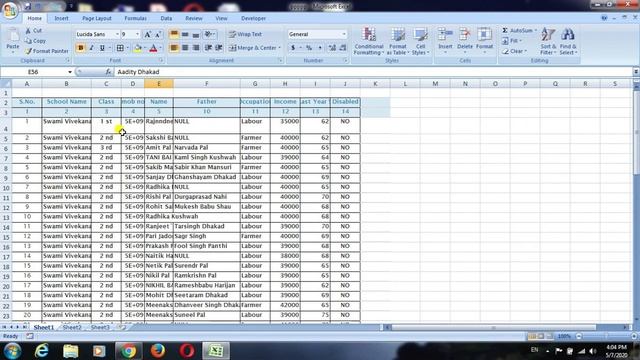Click the zoom slider in status bar
The width and height of the screenshot is (640, 360).
coord(606,336)
